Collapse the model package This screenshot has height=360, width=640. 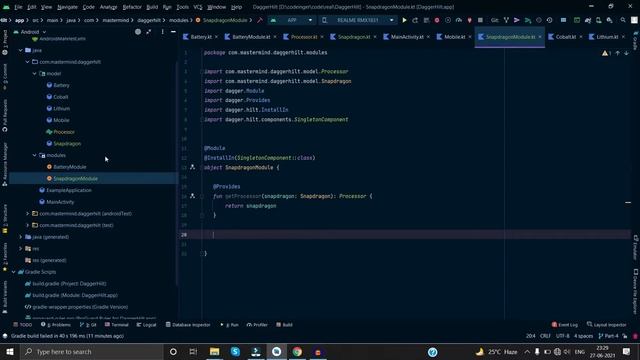click(34, 73)
